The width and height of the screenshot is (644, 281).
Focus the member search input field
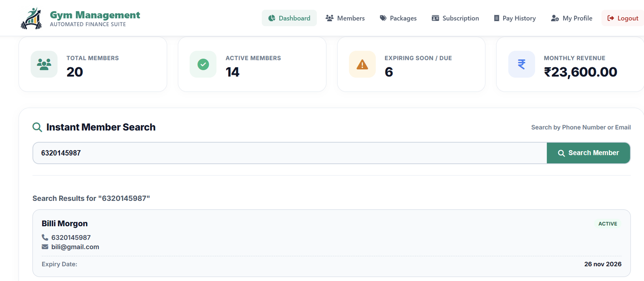click(290, 153)
